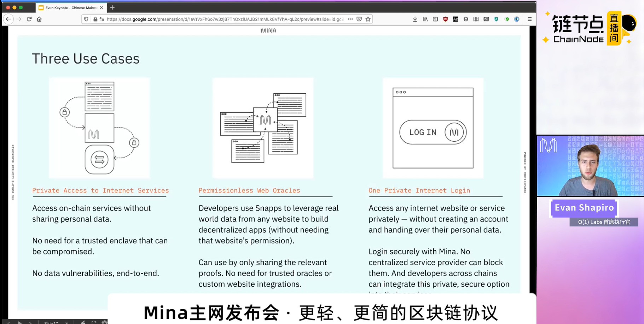Viewport: 644px width, 324px height.
Task: Open the downloads panel arrow
Action: (x=415, y=19)
